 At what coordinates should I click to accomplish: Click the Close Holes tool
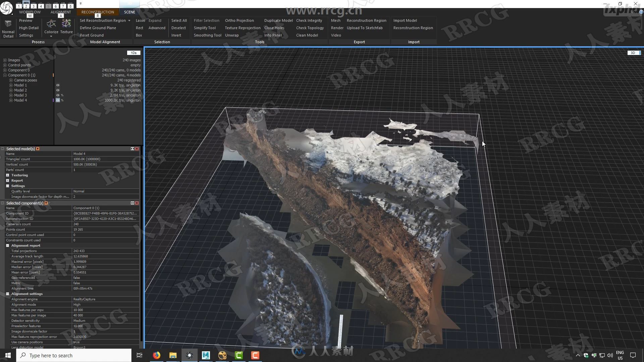click(274, 28)
